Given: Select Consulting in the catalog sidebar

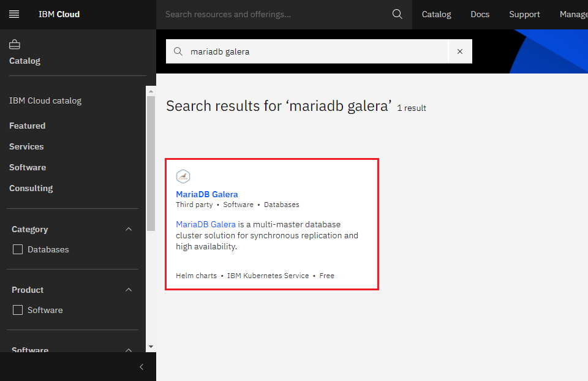Looking at the screenshot, I should tap(31, 188).
